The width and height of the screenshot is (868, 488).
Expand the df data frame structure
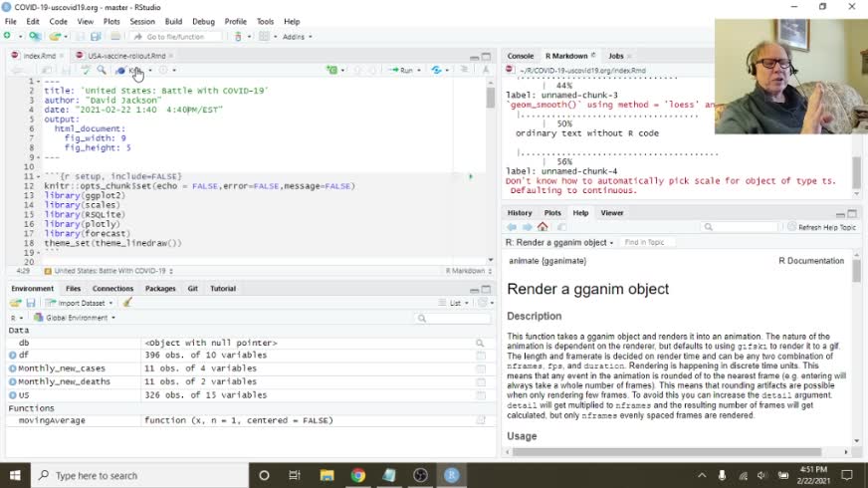coord(12,356)
